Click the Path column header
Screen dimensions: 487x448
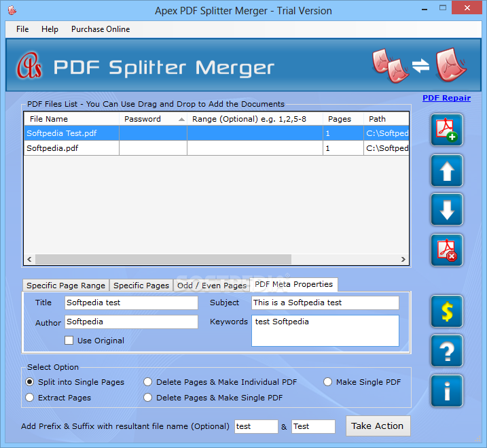(x=386, y=119)
